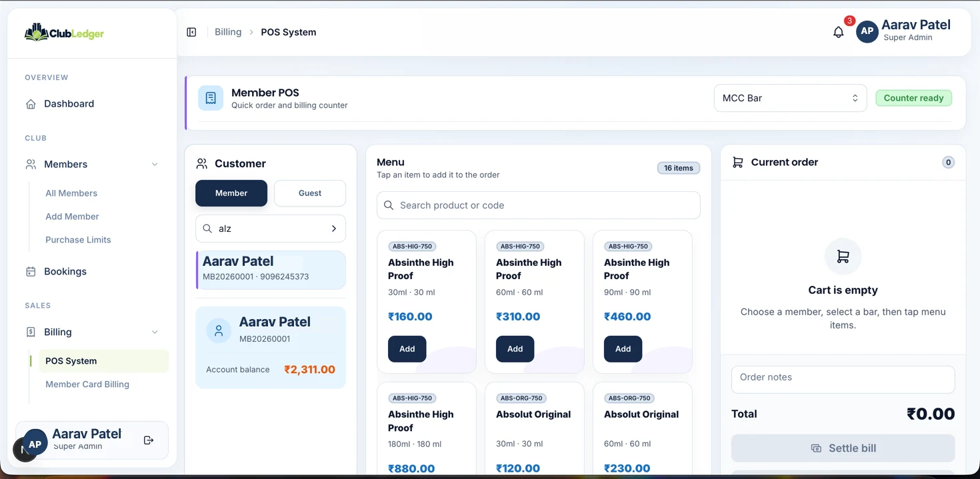Collapse the Billing submenu chevron
This screenshot has width=980, height=479.
tap(155, 332)
